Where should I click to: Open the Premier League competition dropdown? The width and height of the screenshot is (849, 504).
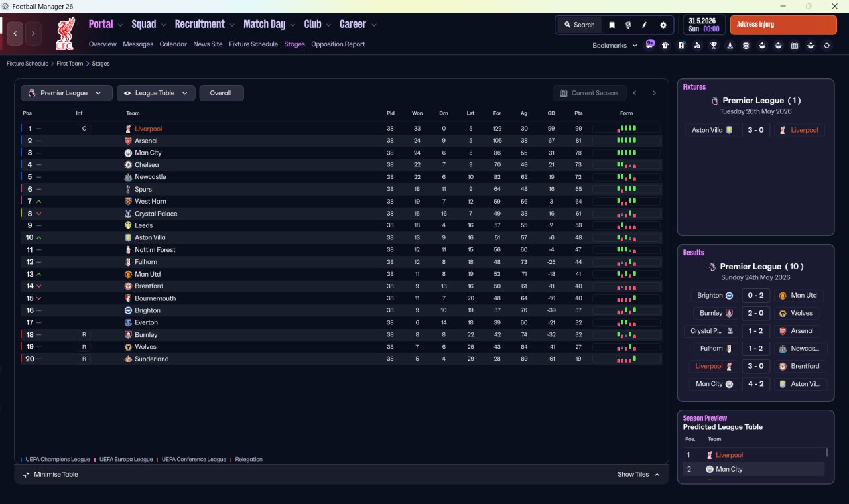click(66, 93)
